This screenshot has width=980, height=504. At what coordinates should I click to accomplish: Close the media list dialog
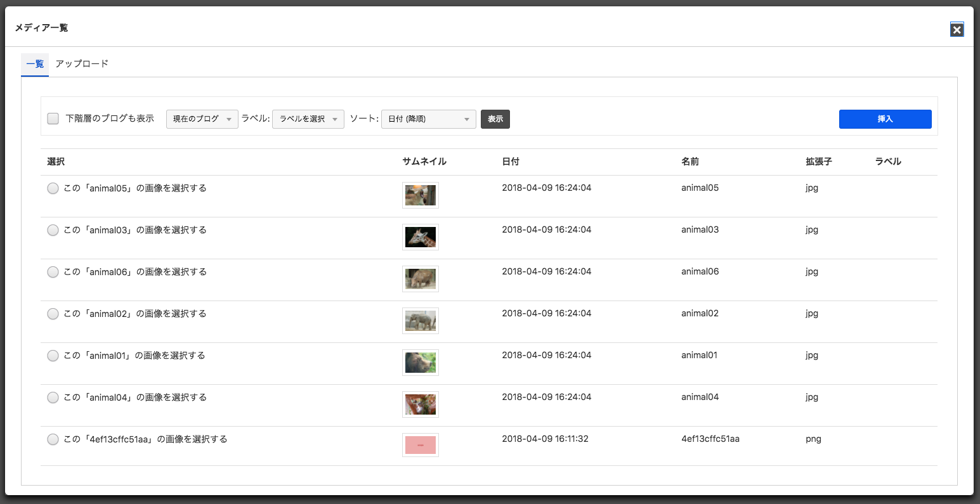(957, 30)
